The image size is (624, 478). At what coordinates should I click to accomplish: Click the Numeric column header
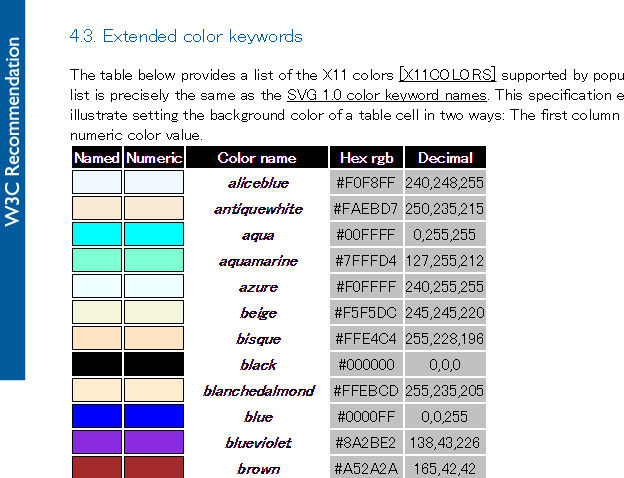coord(154,158)
